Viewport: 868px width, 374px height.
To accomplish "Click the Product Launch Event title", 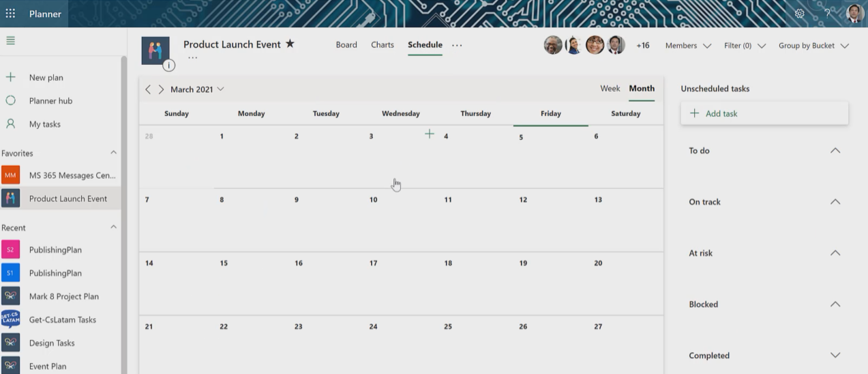I will click(x=232, y=44).
